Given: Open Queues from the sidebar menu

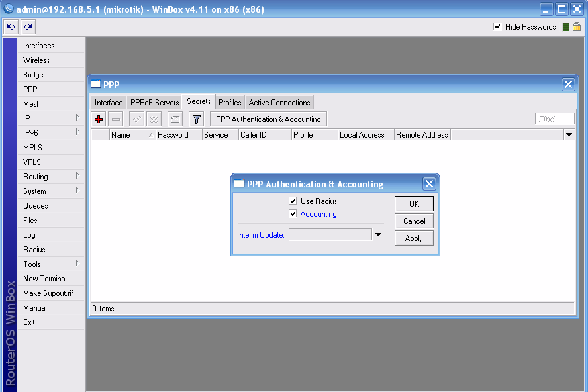Looking at the screenshot, I should coord(50,206).
